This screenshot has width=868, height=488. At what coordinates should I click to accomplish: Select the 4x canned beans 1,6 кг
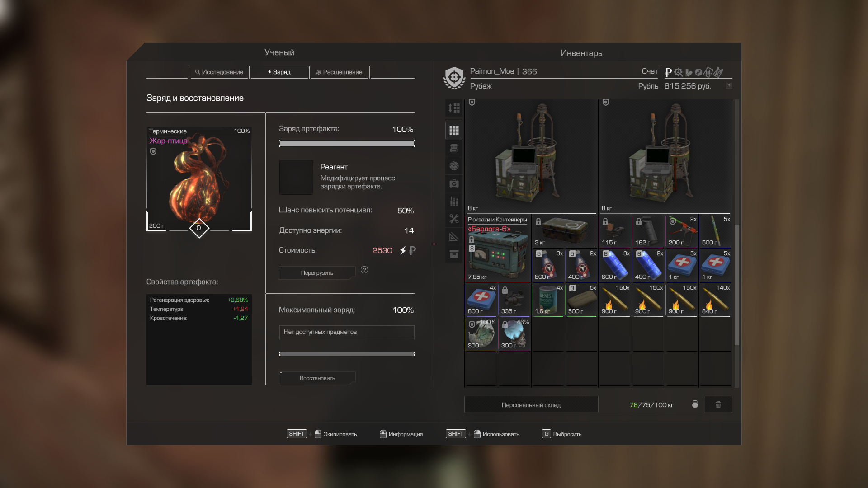coord(548,300)
